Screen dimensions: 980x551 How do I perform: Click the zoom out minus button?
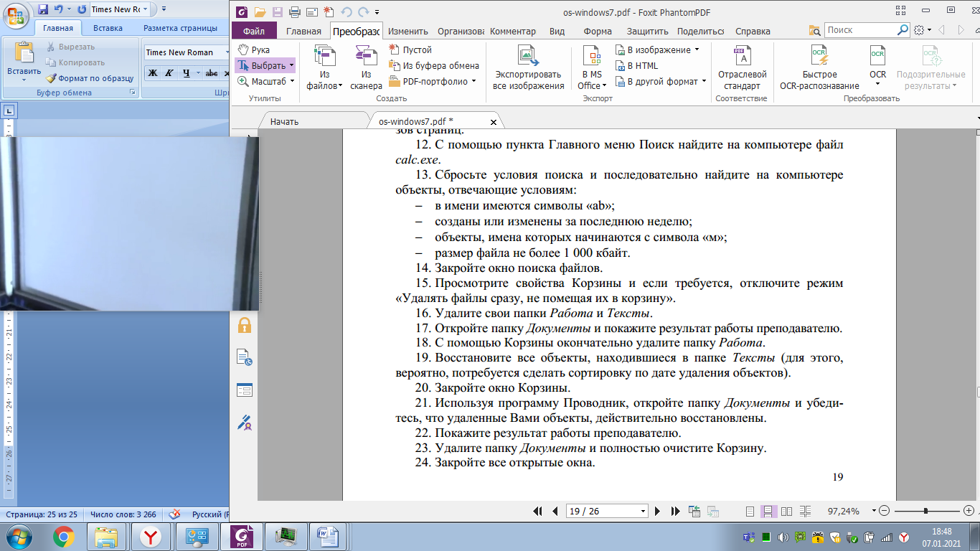[x=884, y=511]
